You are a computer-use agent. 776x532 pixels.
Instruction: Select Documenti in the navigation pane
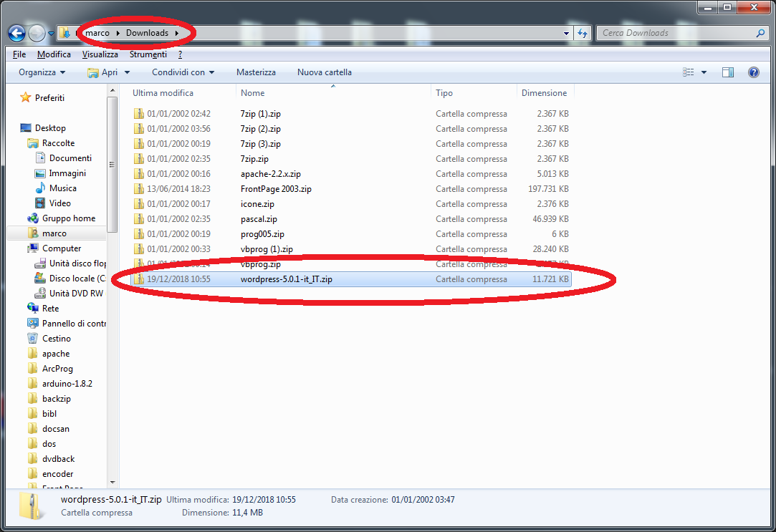tap(70, 158)
